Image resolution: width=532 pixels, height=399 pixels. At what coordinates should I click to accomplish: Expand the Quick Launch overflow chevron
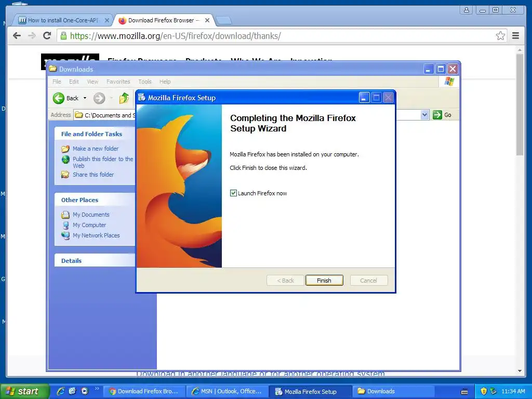click(97, 389)
